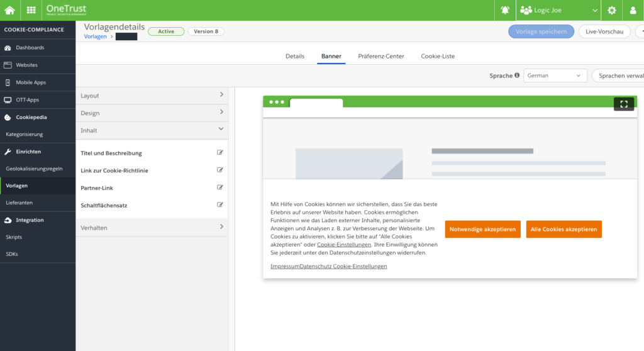Switch to the Cookie-Liste tab
Viewport: 644px width, 351px height.
[438, 57]
